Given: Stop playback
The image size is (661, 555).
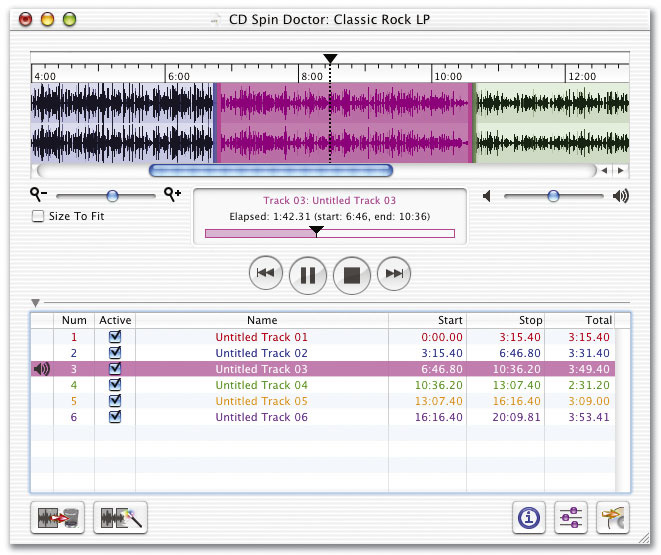Looking at the screenshot, I should pyautogui.click(x=352, y=275).
